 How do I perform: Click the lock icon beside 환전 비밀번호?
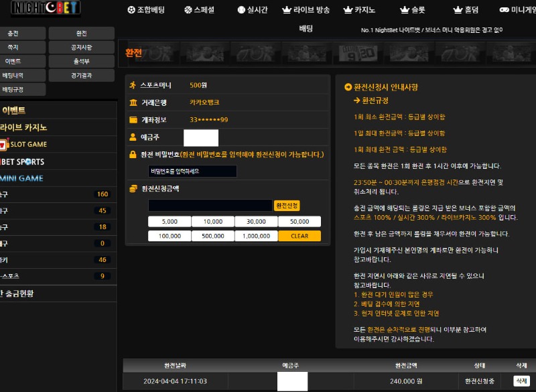(x=133, y=155)
